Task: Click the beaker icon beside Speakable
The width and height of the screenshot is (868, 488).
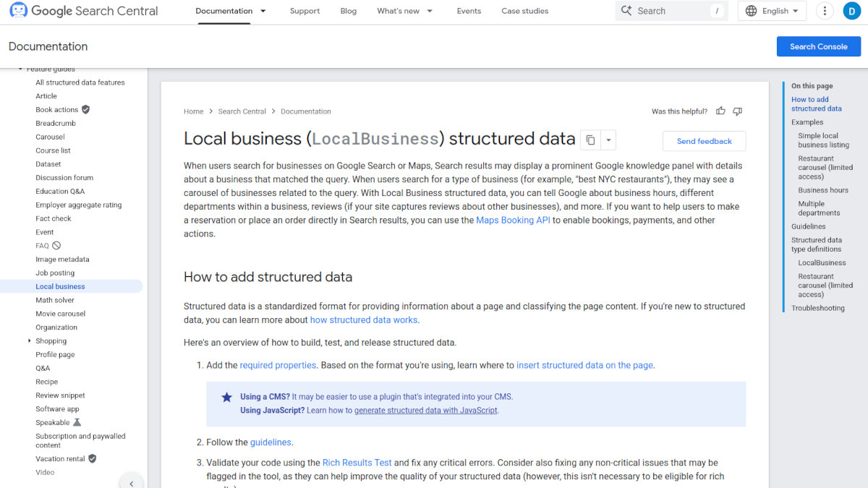Action: click(x=77, y=422)
